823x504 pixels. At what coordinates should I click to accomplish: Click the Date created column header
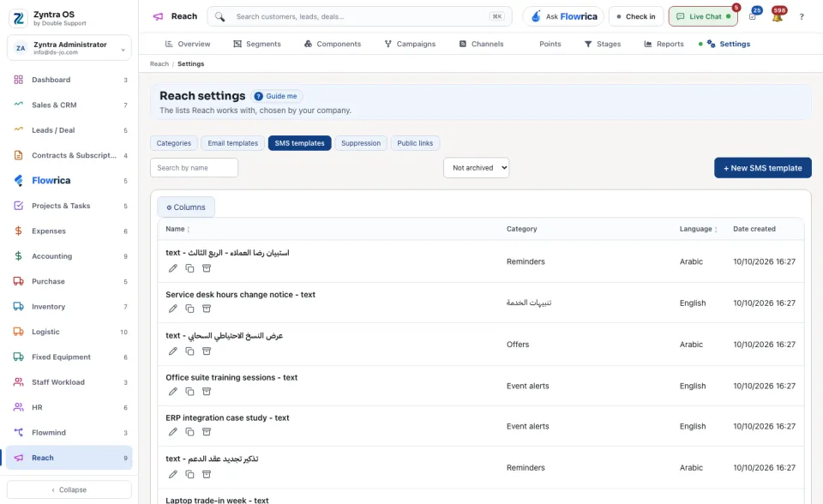(x=754, y=229)
